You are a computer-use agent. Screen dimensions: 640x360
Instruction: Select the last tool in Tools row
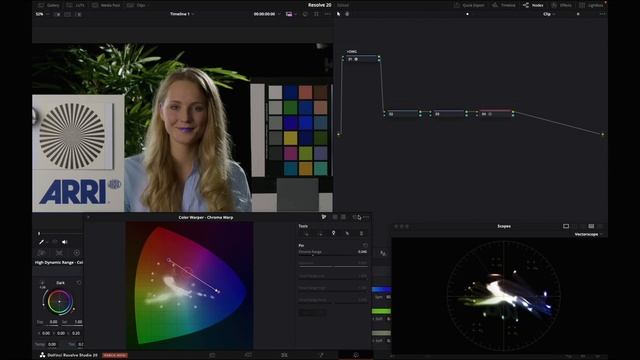(361, 233)
